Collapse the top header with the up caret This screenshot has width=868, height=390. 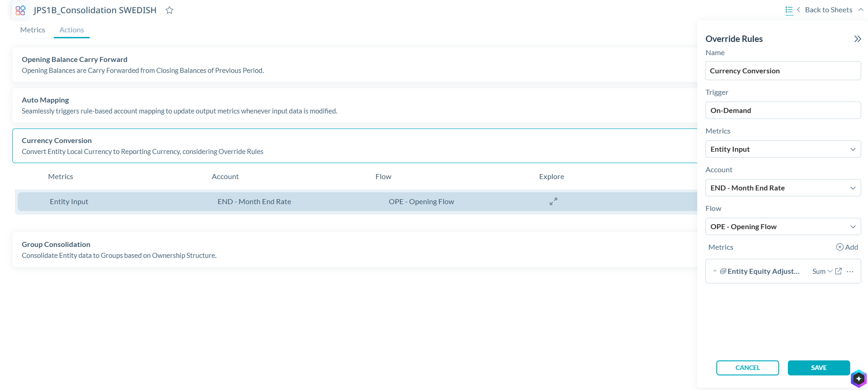pyautogui.click(x=861, y=10)
